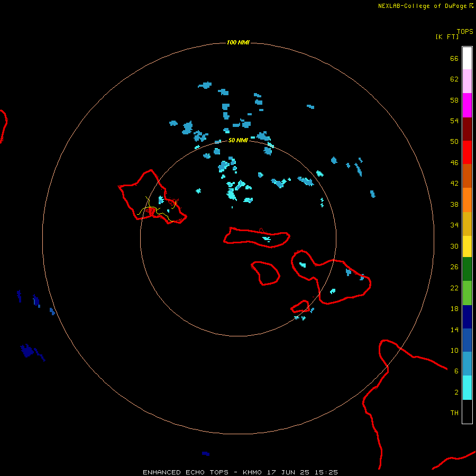Screen dimensions: 476x476
Task: Click the '2' legend value
Action: [x=456, y=392]
